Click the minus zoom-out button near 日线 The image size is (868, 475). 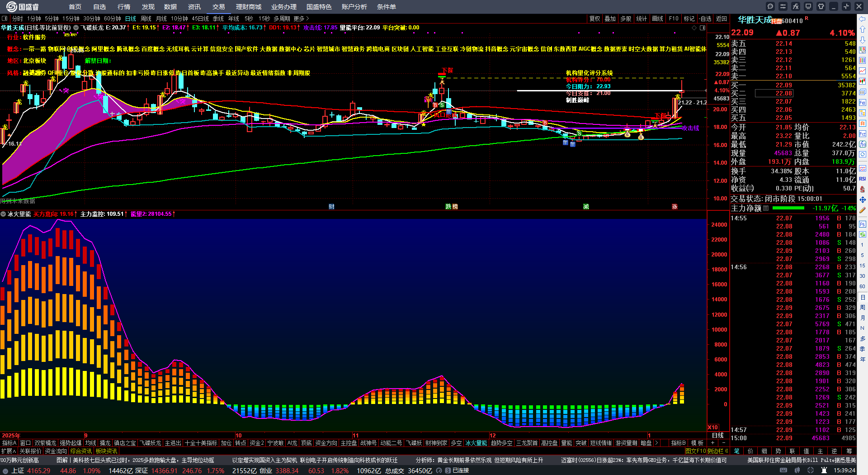click(x=724, y=443)
